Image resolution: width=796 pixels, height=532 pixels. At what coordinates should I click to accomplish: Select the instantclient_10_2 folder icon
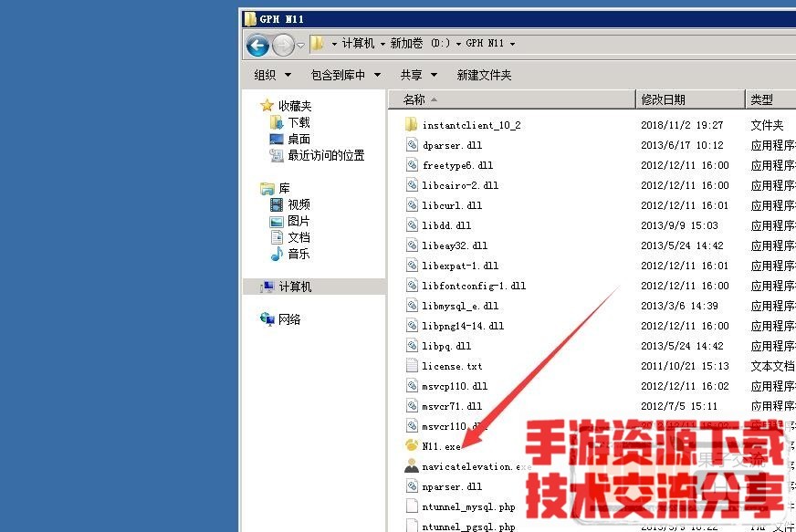[411, 124]
